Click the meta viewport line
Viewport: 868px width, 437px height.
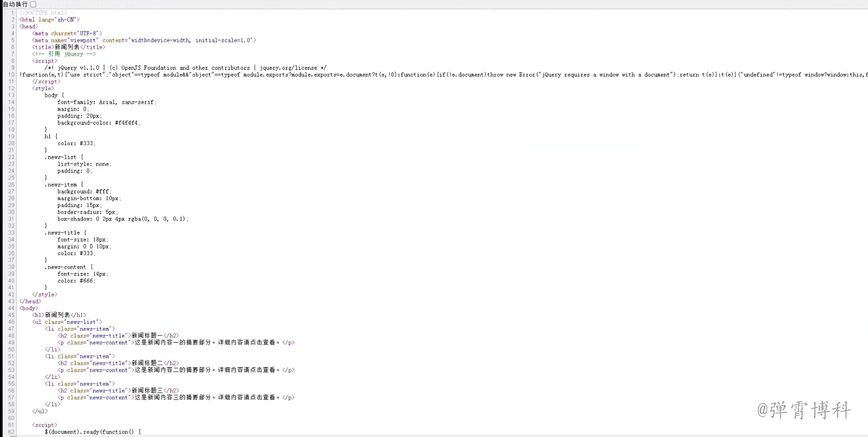pos(144,40)
